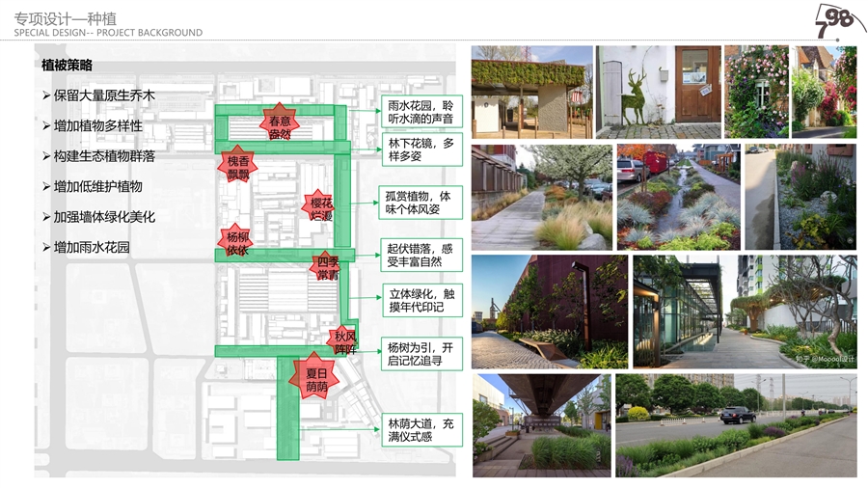Click the 四季常青 star marker

pos(328,267)
